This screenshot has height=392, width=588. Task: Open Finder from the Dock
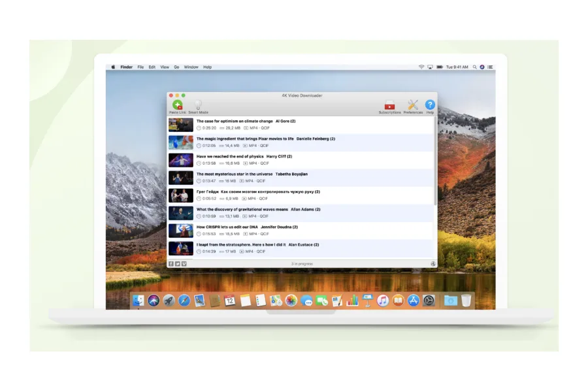[x=138, y=301]
